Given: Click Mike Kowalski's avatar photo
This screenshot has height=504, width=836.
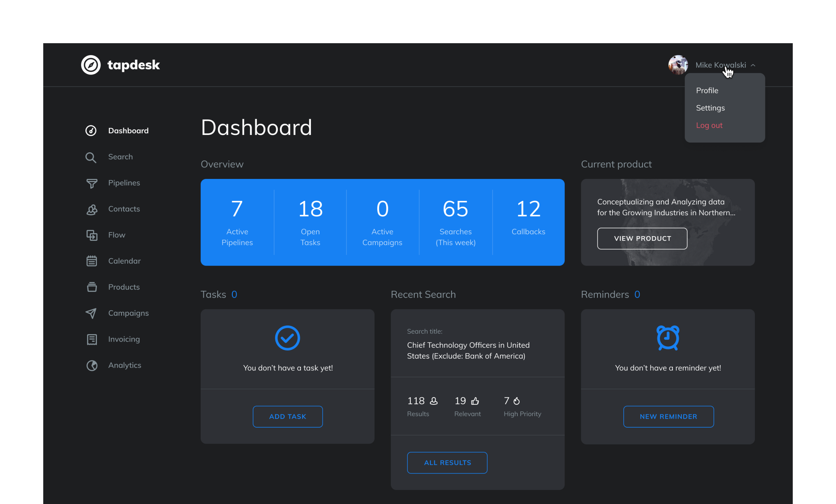Looking at the screenshot, I should (678, 65).
